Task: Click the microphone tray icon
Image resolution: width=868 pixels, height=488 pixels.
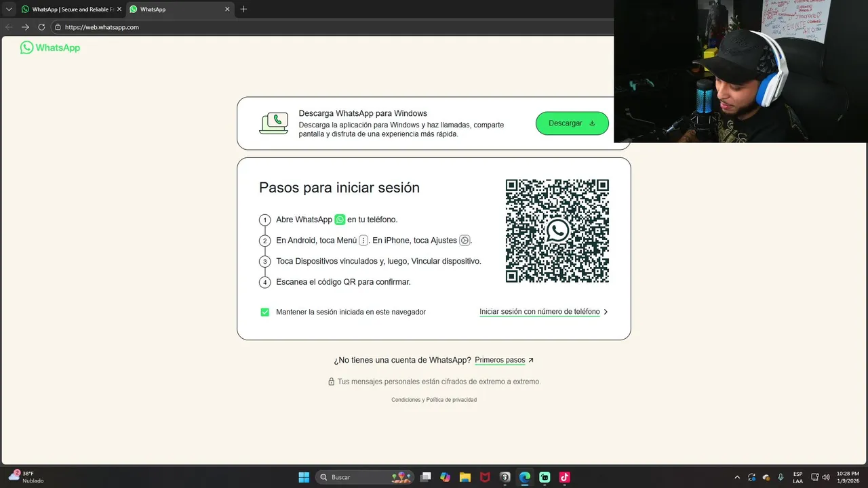Action: tap(781, 477)
